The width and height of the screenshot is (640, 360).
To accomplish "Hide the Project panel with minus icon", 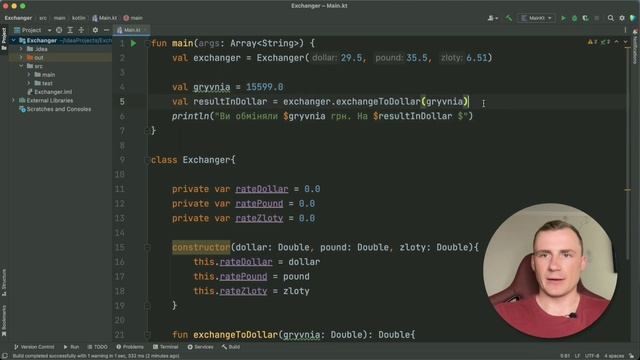I will coord(106,30).
